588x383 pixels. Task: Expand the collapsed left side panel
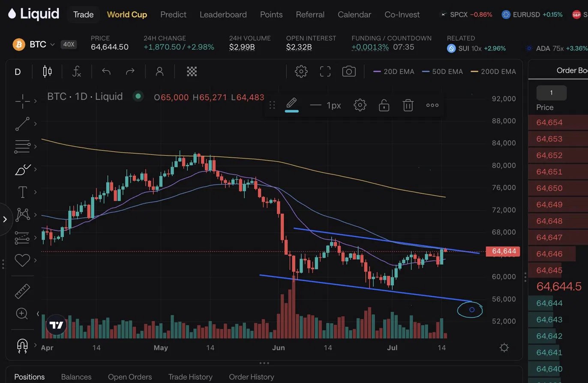tap(5, 219)
